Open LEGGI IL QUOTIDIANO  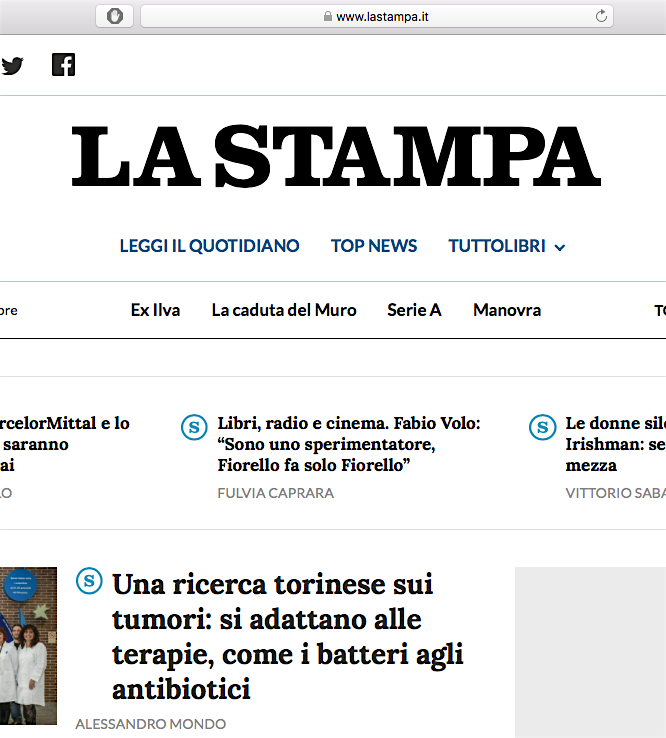(x=209, y=246)
